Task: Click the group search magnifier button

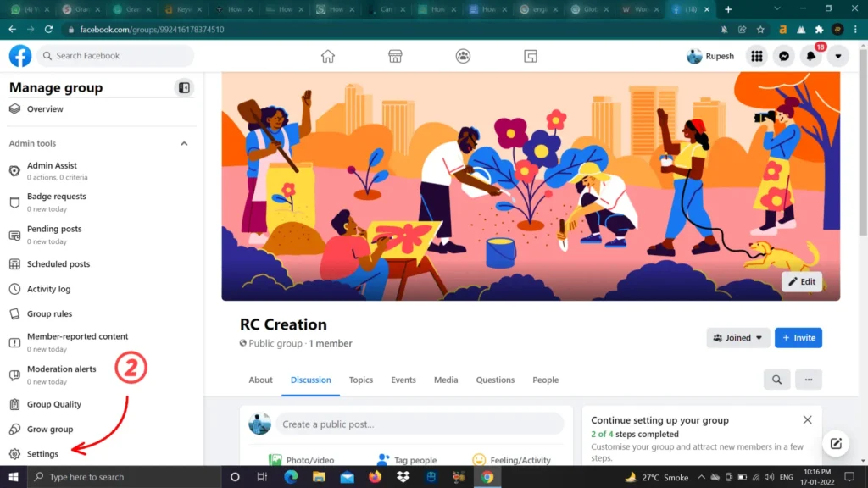Action: tap(776, 380)
